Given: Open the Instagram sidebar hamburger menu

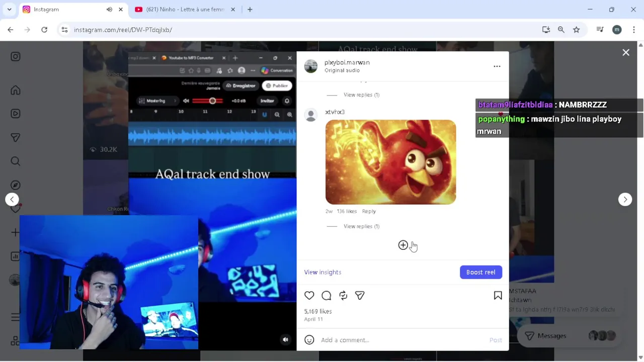Looking at the screenshot, I should click(x=16, y=317).
